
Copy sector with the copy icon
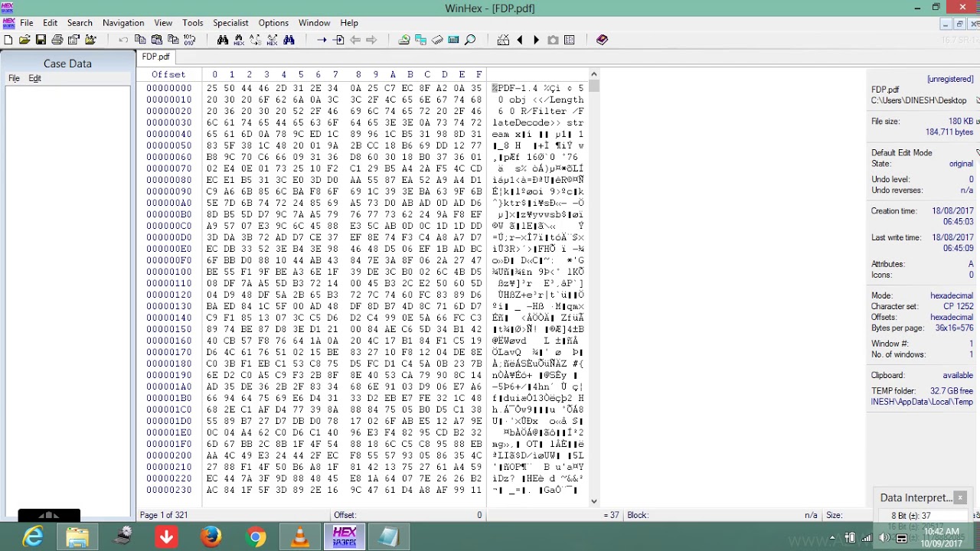pyautogui.click(x=140, y=40)
